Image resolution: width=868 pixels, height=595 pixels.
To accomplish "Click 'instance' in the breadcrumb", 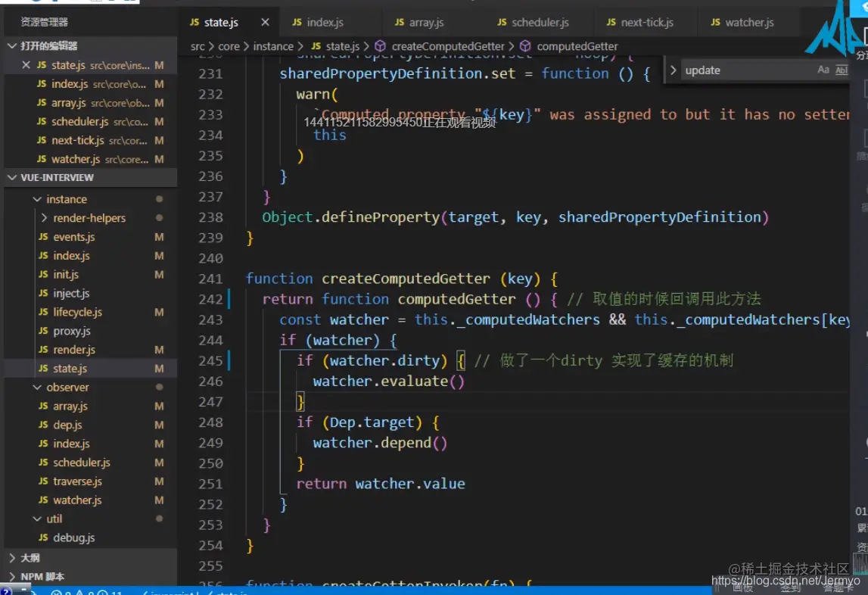I will (x=273, y=46).
